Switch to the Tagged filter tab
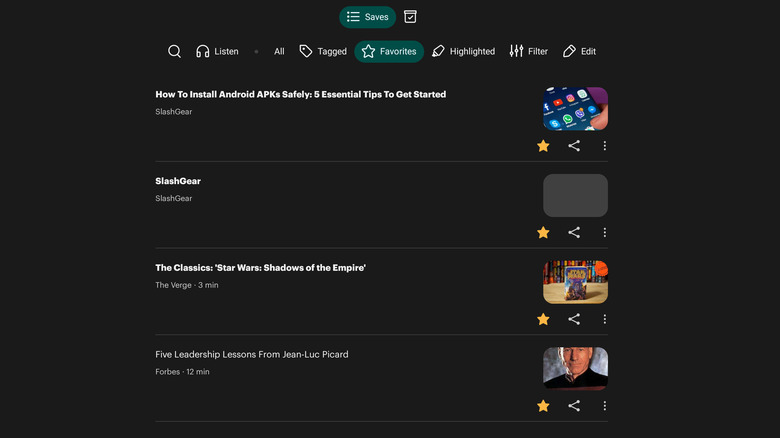 pos(323,51)
